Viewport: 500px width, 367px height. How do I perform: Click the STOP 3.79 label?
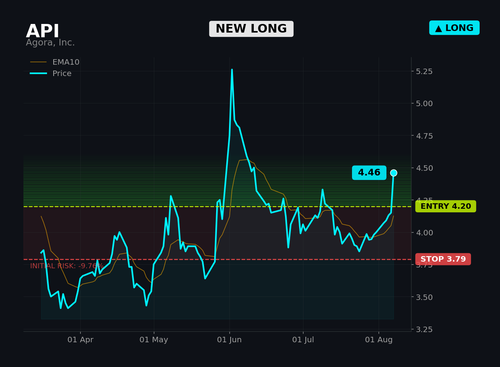tap(443, 259)
